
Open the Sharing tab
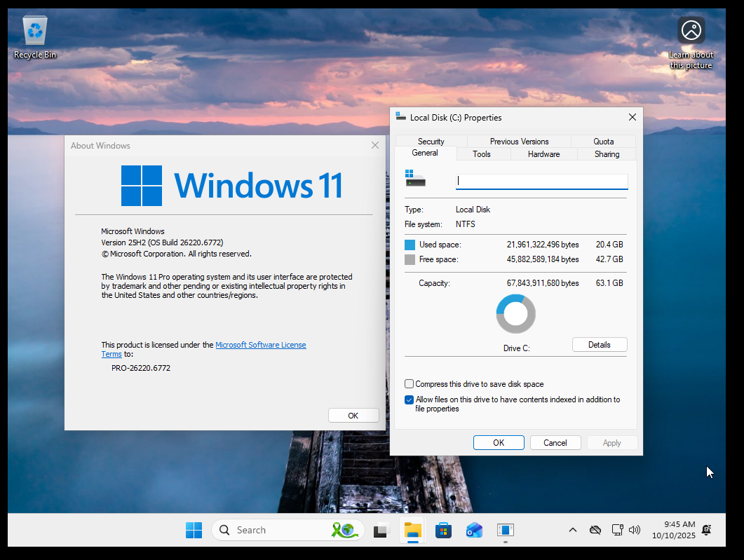pyautogui.click(x=607, y=154)
